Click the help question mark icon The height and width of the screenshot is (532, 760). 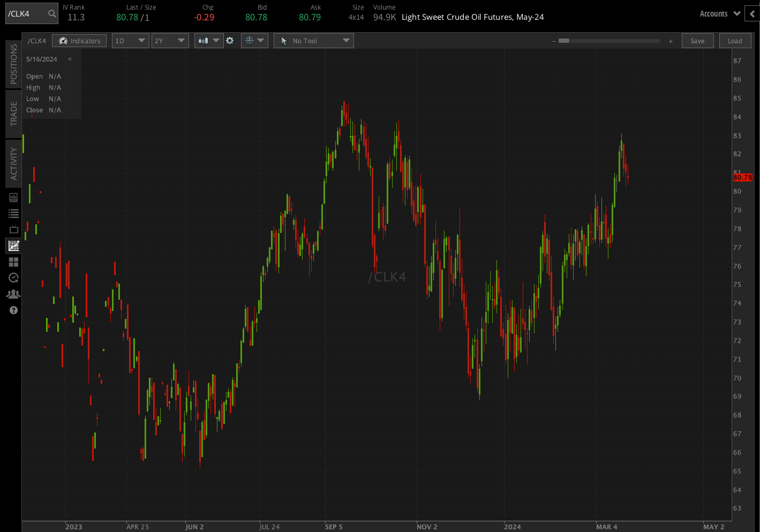pyautogui.click(x=13, y=310)
